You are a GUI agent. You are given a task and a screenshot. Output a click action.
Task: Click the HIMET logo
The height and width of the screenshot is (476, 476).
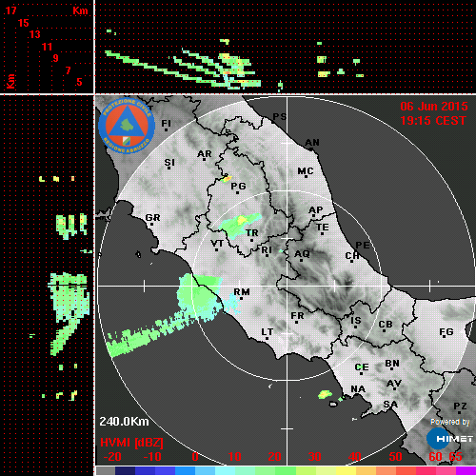(449, 439)
